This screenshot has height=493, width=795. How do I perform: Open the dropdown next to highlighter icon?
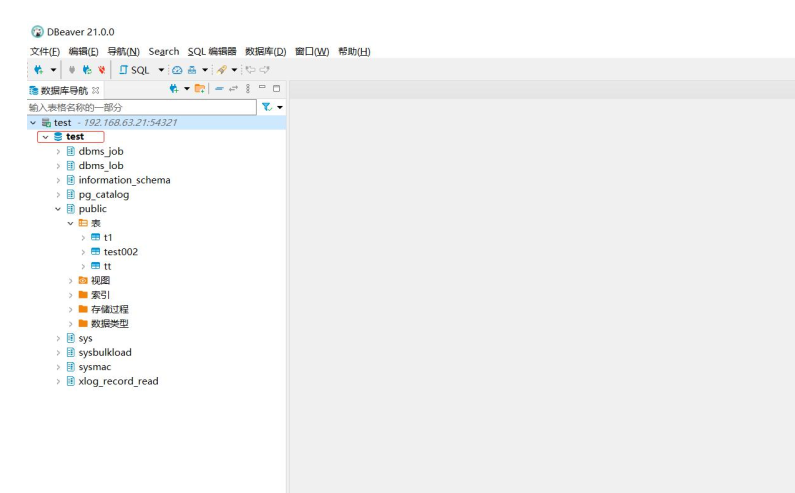[x=234, y=70]
